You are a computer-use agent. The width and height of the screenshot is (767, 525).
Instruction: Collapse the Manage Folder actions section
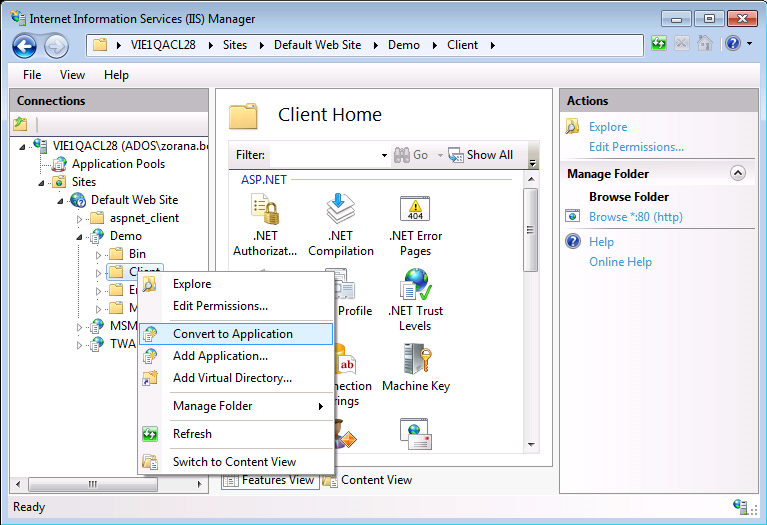pyautogui.click(x=738, y=173)
